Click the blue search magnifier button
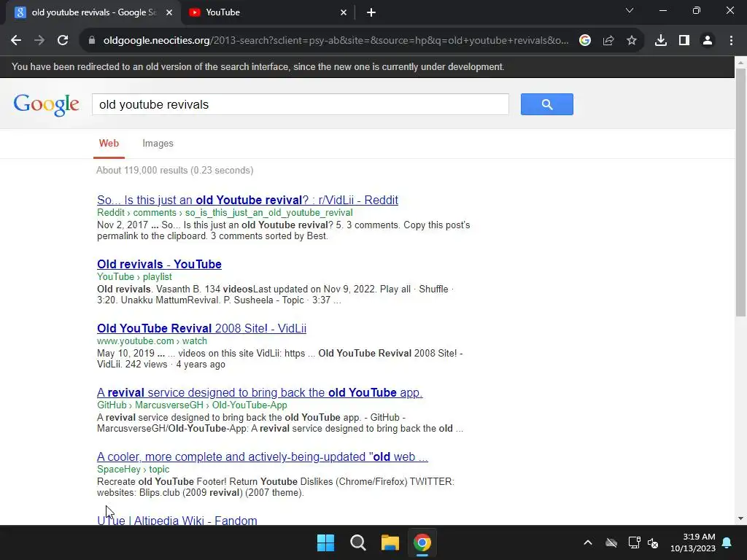Viewport: 747px width, 560px height. coord(547,104)
